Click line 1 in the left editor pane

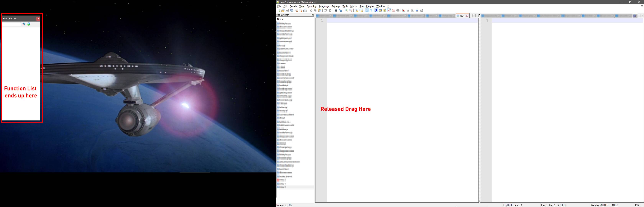point(402,21)
